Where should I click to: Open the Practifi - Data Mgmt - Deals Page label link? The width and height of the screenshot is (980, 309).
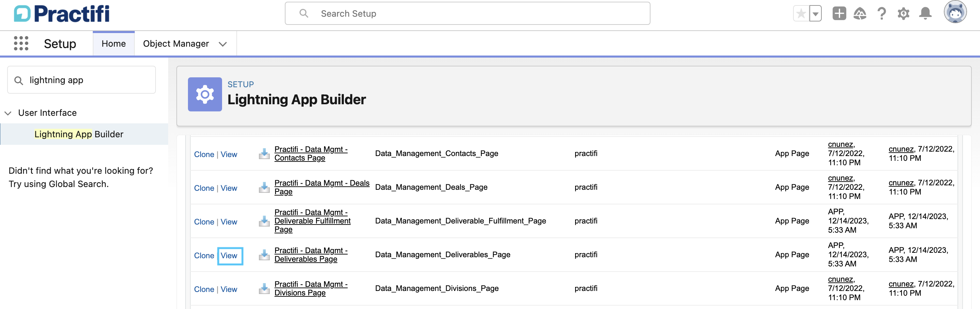pos(322,187)
